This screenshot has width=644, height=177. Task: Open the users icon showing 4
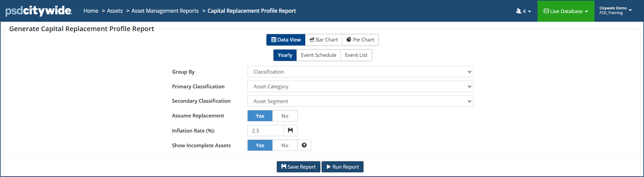[523, 11]
